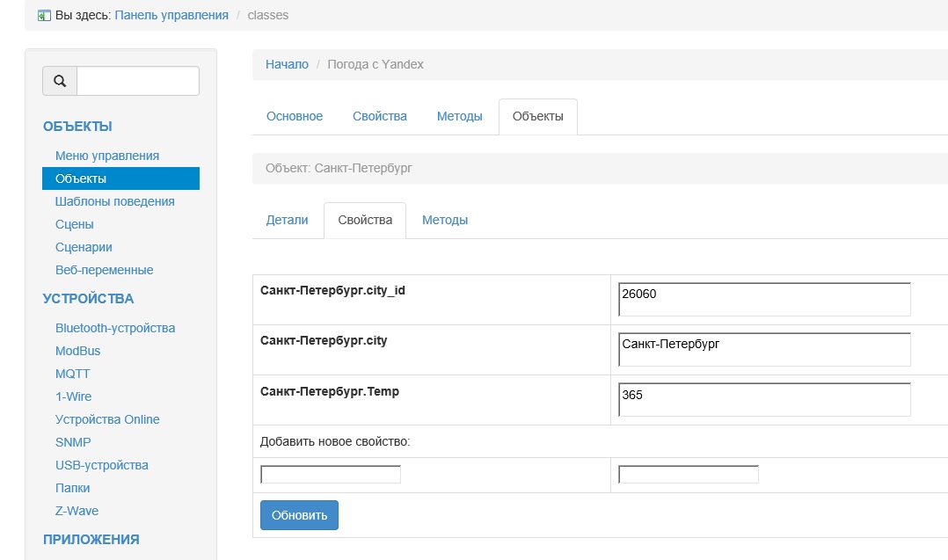The width and height of the screenshot is (948, 560).
Task: Open 'Сценарии' in the sidebar
Action: click(84, 247)
